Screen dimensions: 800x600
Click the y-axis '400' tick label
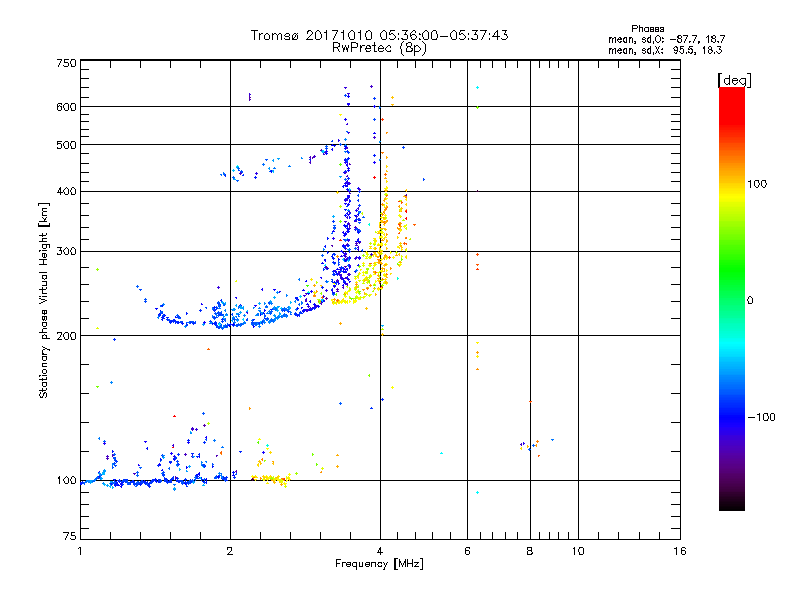pos(66,191)
